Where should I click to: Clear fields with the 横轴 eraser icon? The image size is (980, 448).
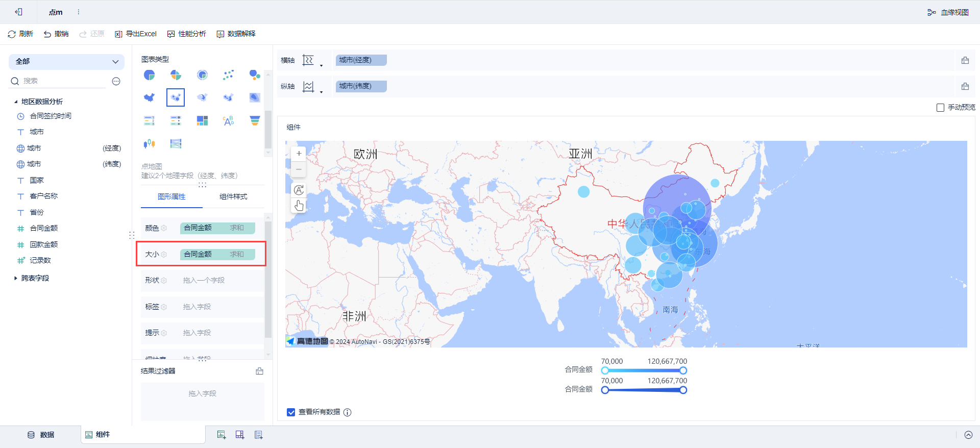pos(965,60)
